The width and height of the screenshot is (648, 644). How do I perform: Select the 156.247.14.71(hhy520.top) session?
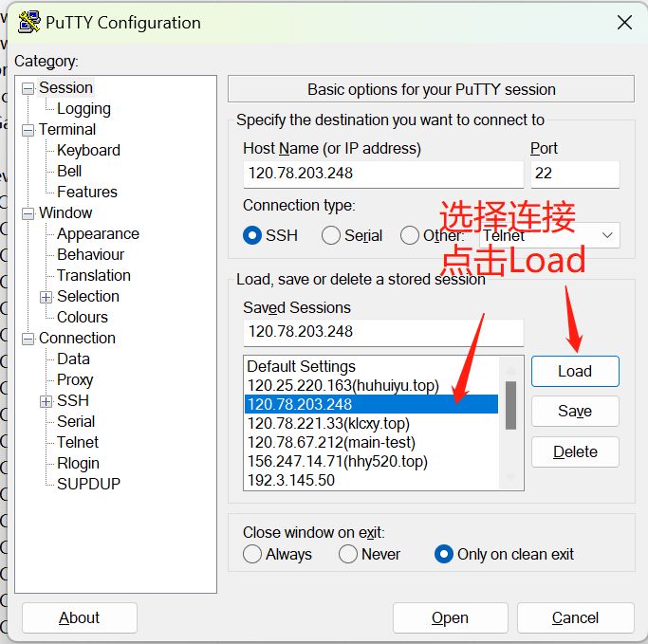(372, 461)
